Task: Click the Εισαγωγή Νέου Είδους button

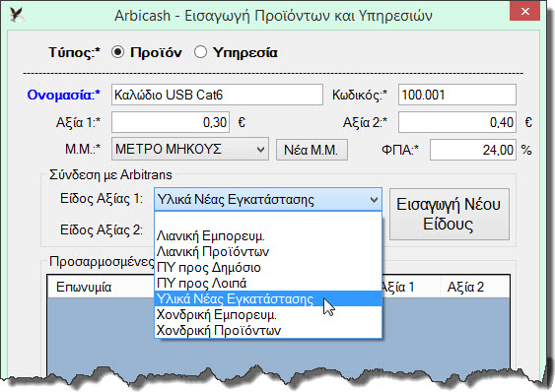Action: [450, 214]
